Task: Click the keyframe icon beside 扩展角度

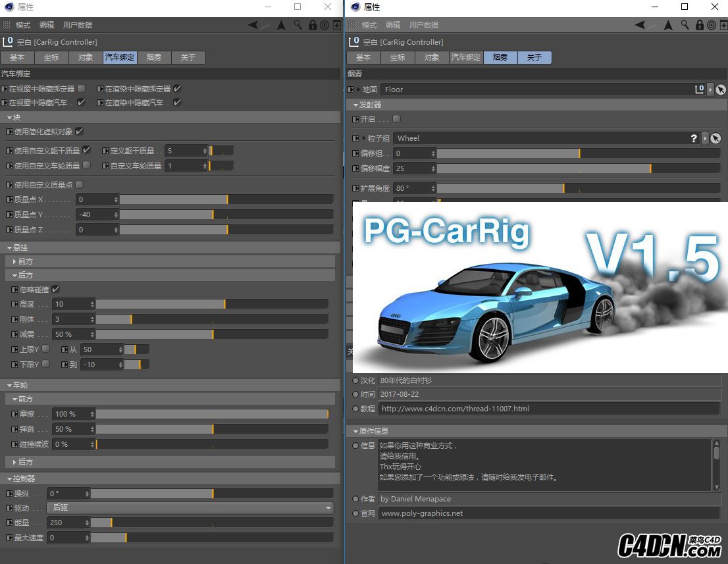Action: pos(355,188)
